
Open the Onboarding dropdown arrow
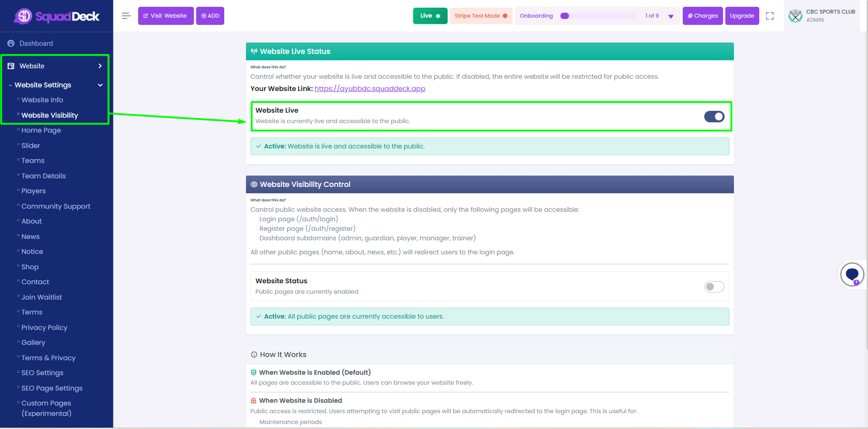(x=671, y=16)
